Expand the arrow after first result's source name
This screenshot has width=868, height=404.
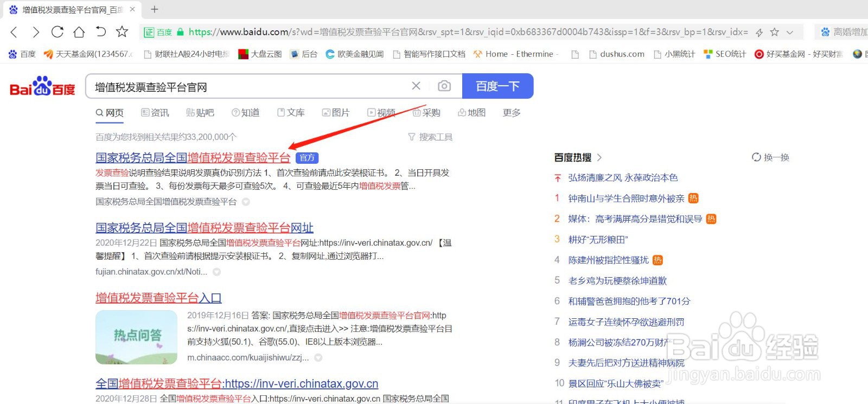246,202
